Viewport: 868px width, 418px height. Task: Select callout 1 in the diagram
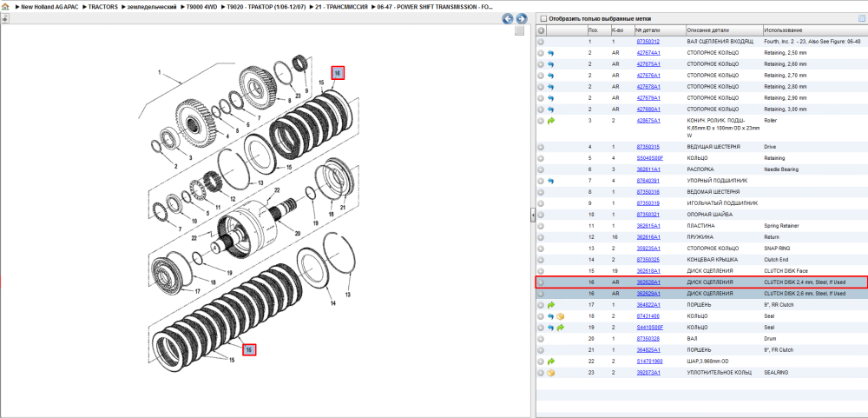160,73
